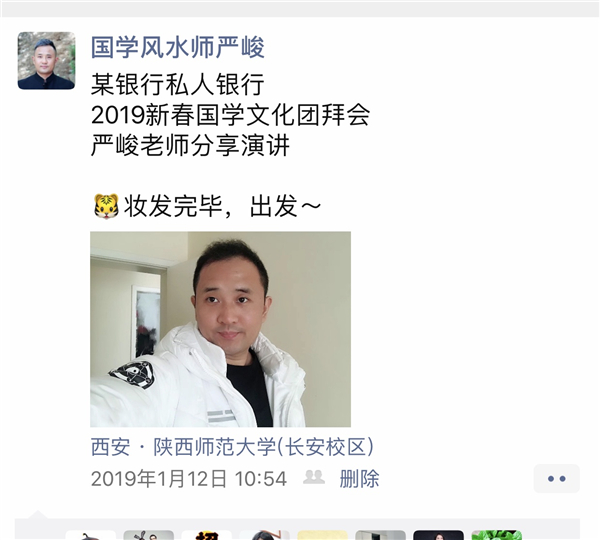600x540 pixels.
Task: Click text 妆发完毕,出发~
Action: (x=222, y=206)
